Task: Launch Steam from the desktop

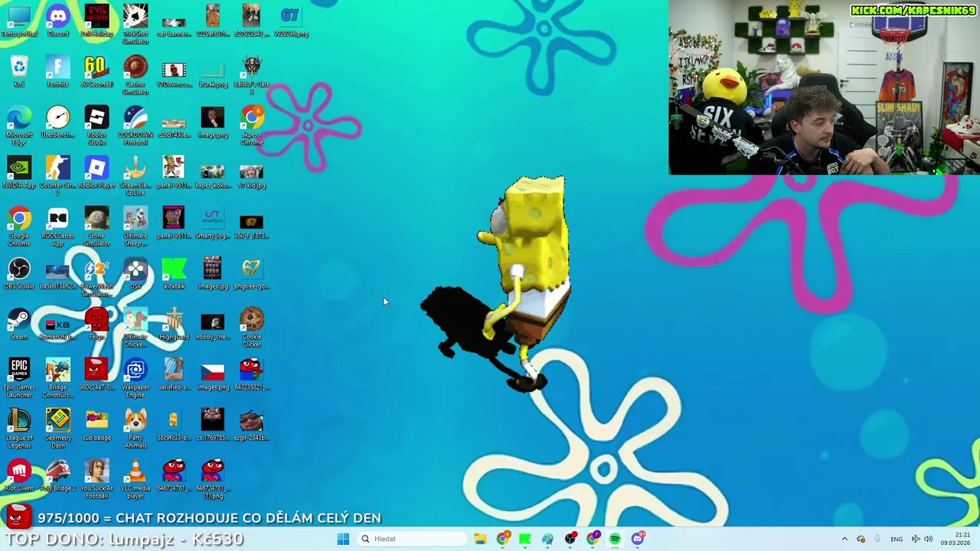Action: 19,324
